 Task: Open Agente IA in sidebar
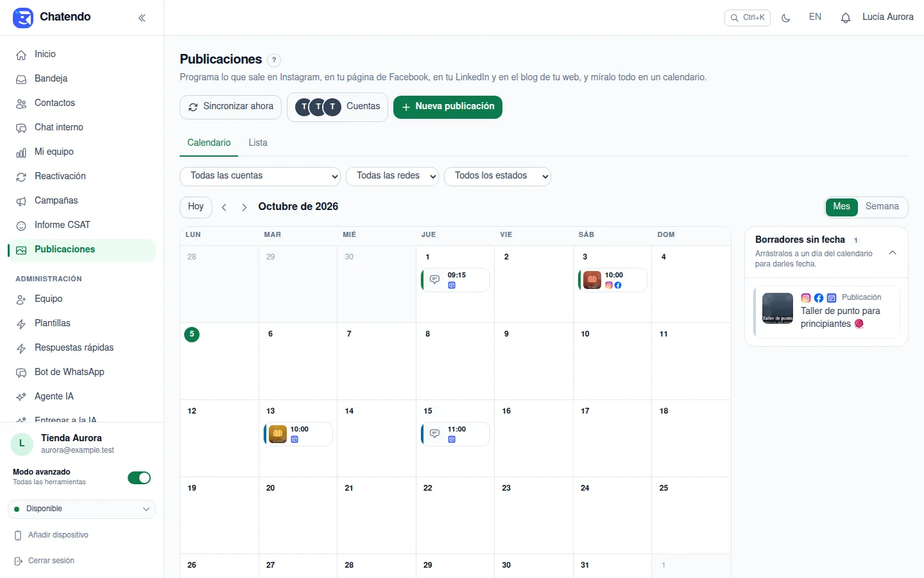coord(81,397)
